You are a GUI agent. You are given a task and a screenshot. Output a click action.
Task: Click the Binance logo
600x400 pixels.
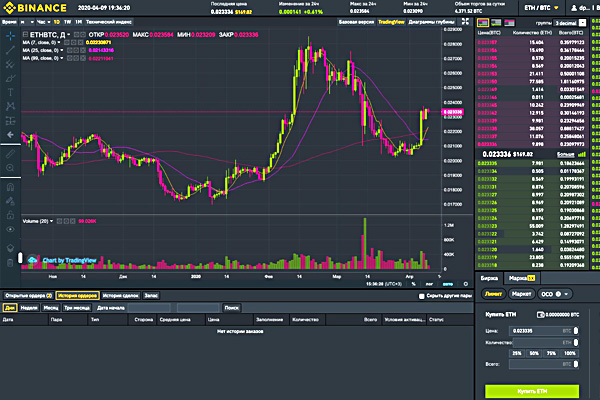click(x=35, y=8)
